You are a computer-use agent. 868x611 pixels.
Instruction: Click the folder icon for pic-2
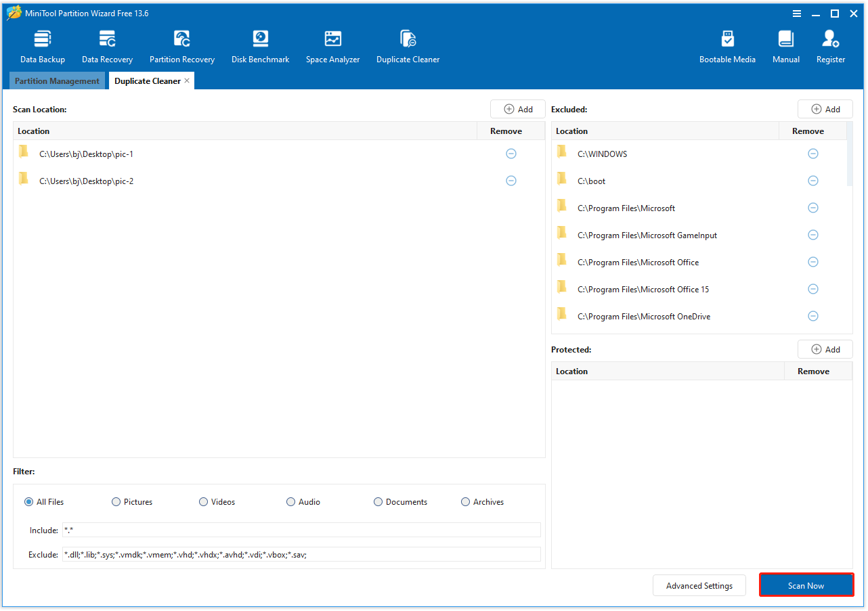pyautogui.click(x=24, y=179)
